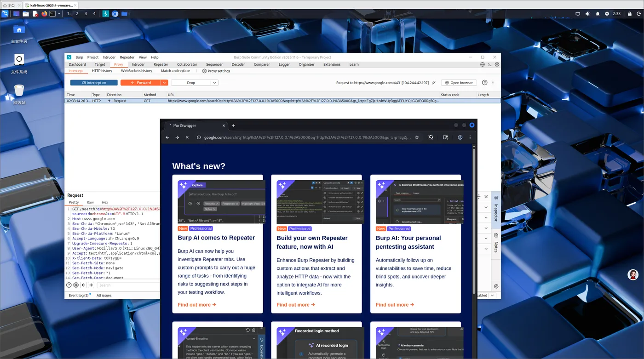Click the gear icon below the request editor
The image size is (644, 359).
[76, 285]
